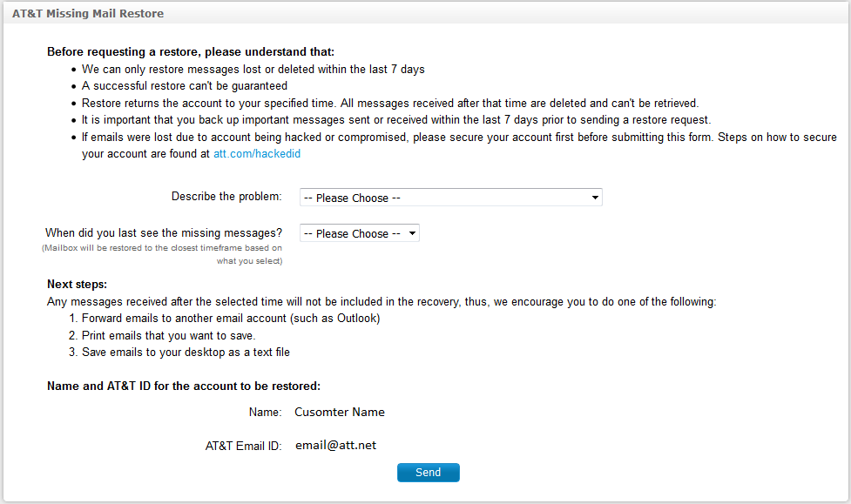Click the "Before requesting a restore" heading

click(190, 52)
